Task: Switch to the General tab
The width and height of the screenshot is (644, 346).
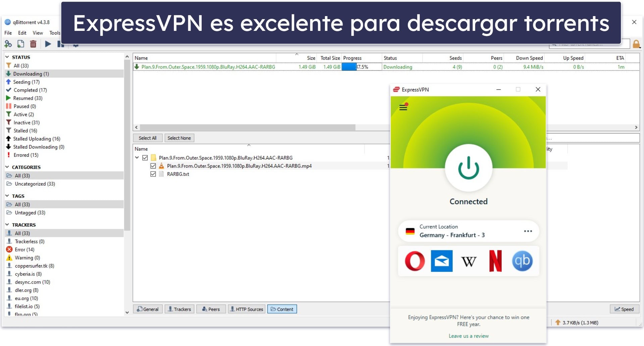Action: (x=148, y=309)
